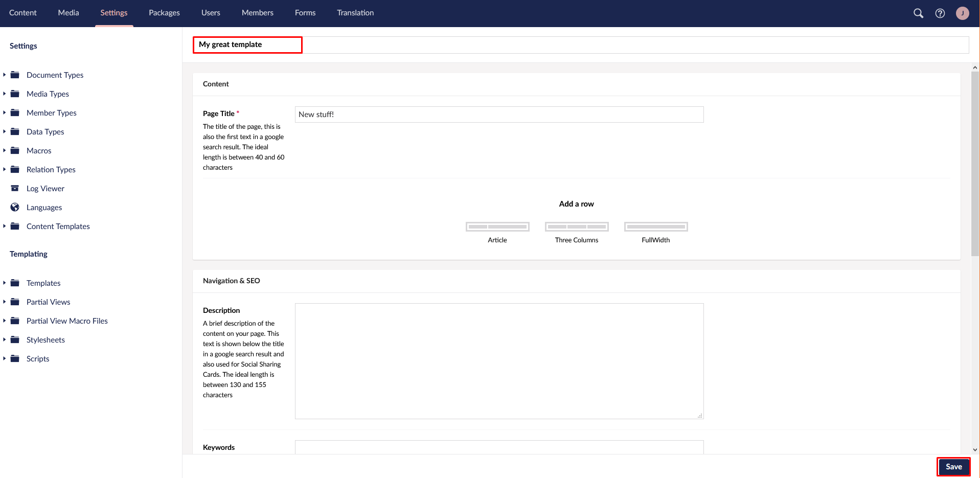Expand the Macros tree node
Image resolution: width=980 pixels, height=478 pixels.
click(4, 150)
